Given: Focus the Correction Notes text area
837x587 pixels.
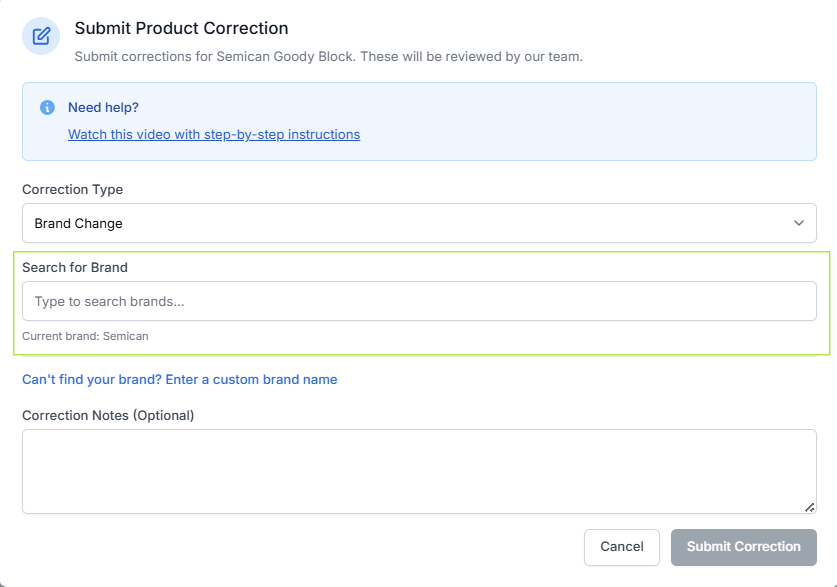Looking at the screenshot, I should tap(419, 471).
